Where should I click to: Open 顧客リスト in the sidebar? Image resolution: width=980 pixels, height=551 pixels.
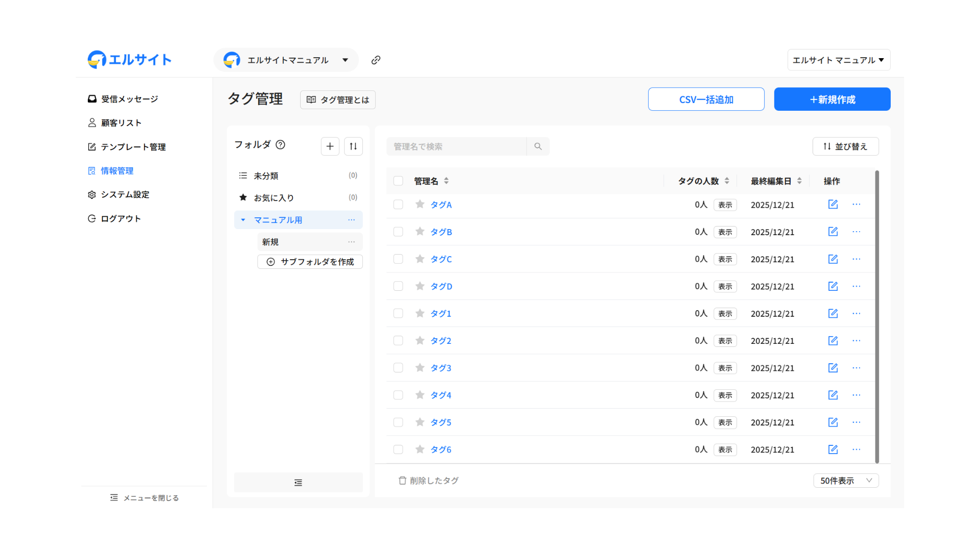121,123
